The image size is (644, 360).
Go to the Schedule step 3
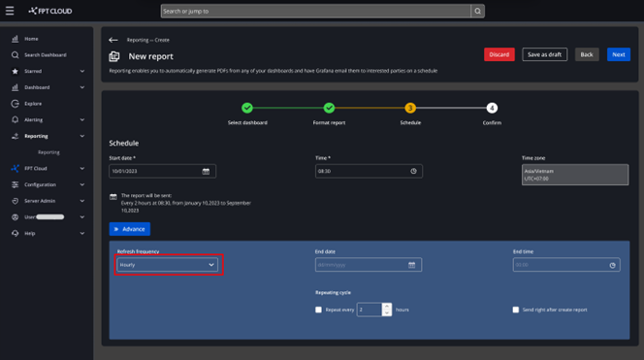pyautogui.click(x=410, y=108)
